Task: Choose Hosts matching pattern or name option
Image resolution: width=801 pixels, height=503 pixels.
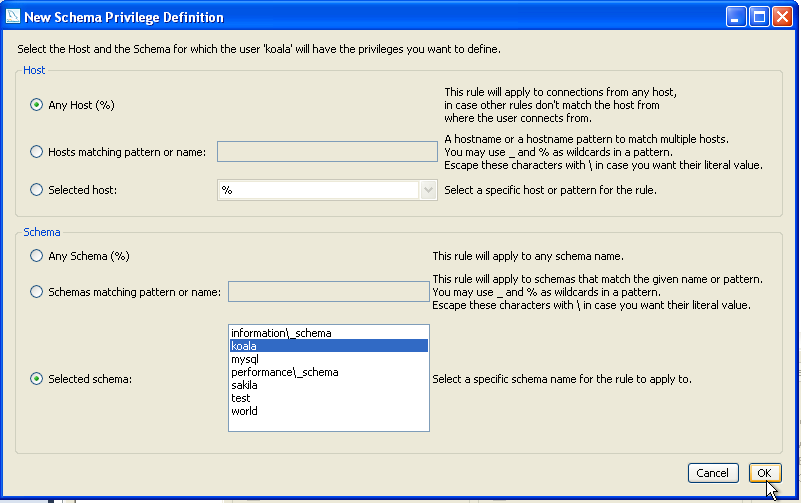Action: (37, 152)
